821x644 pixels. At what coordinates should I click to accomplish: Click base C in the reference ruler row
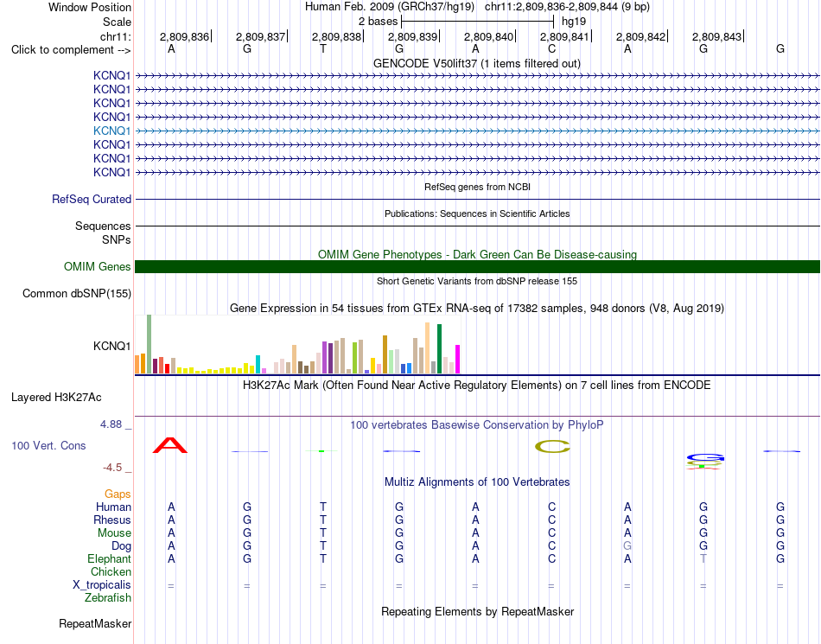pyautogui.click(x=551, y=48)
